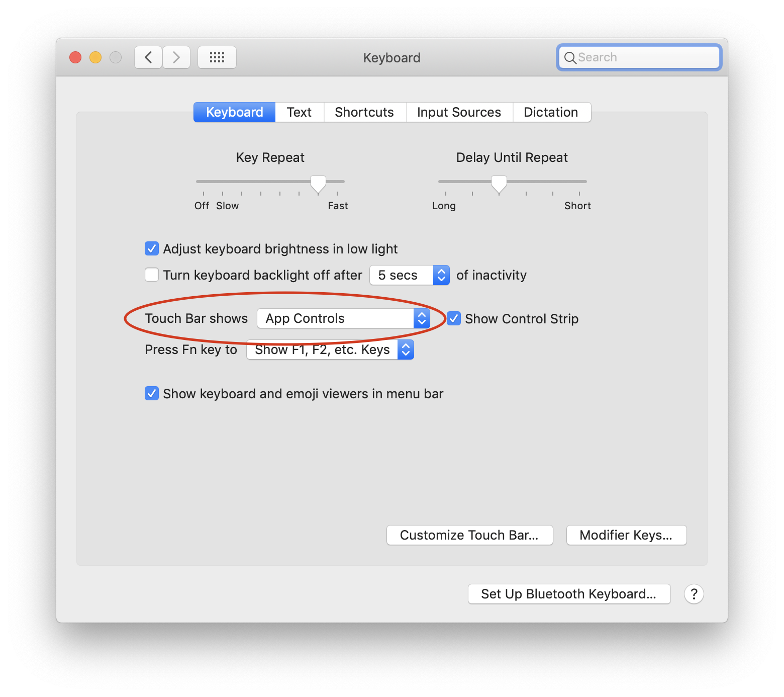The width and height of the screenshot is (784, 697).
Task: Click the yellow minimize circle
Action: coord(95,57)
